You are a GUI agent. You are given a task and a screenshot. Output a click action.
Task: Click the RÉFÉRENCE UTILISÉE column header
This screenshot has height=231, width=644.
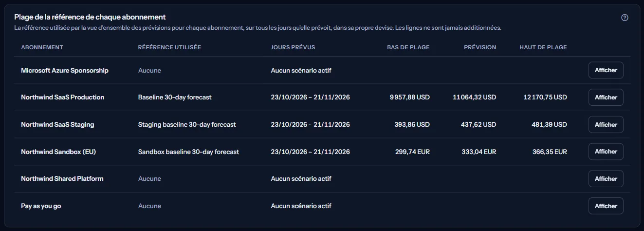tap(169, 47)
